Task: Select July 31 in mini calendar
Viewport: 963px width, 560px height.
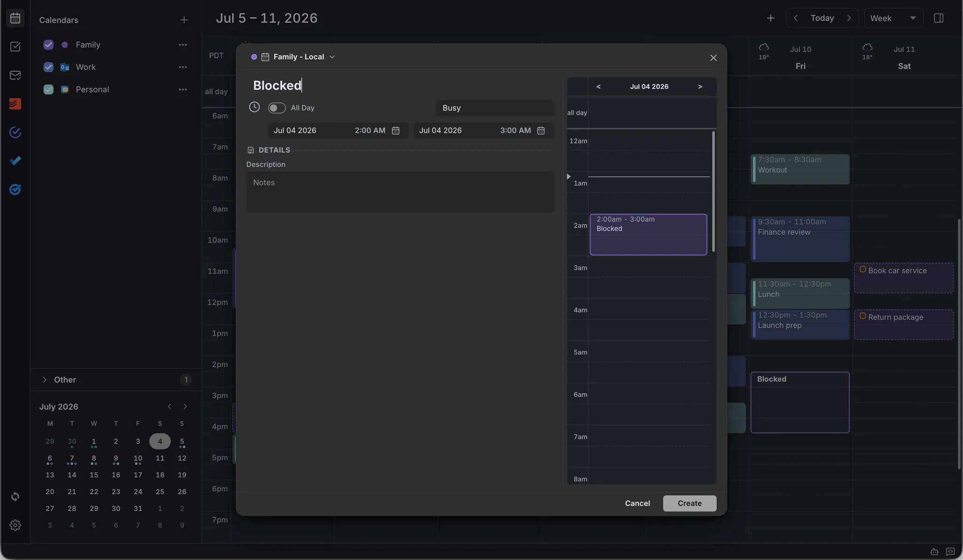Action: [x=138, y=508]
